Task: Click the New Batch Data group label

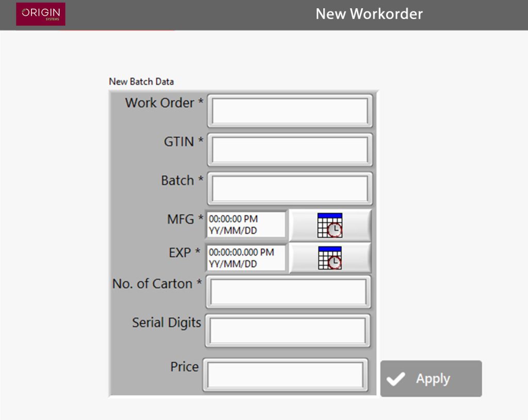Action: (141, 82)
